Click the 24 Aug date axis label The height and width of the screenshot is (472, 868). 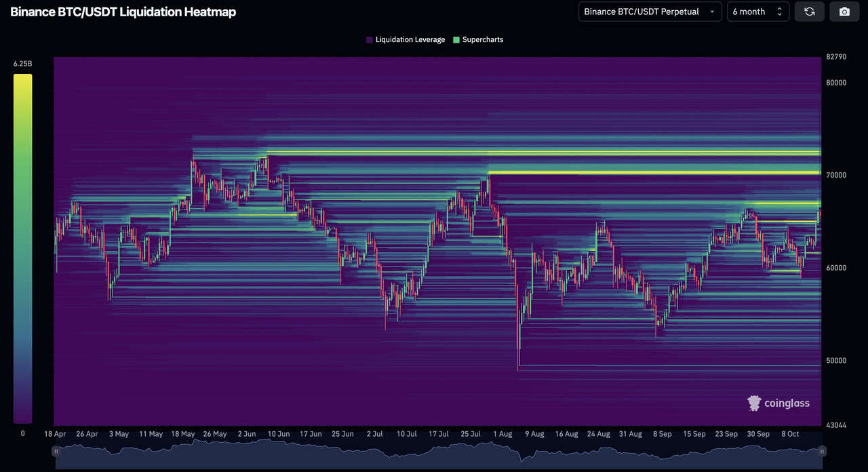[598, 434]
